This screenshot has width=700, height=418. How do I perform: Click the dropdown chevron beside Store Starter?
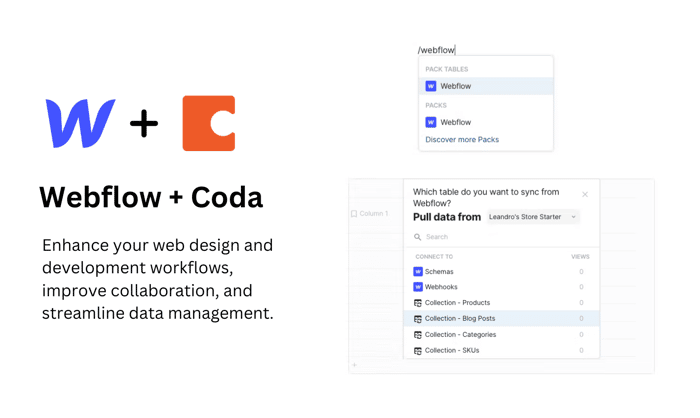pos(574,217)
